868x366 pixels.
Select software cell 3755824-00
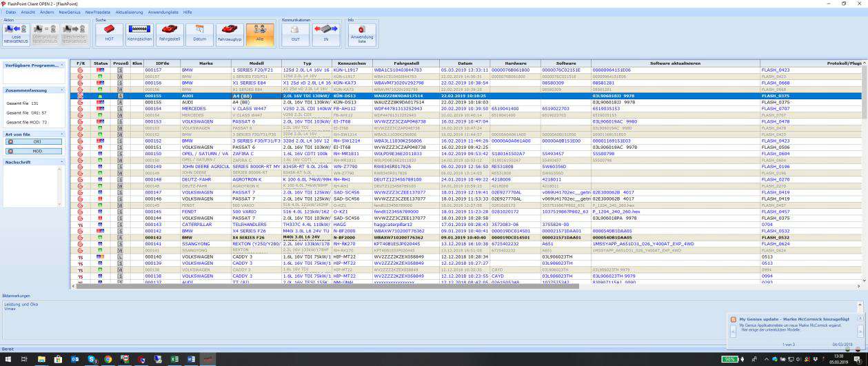566,224
